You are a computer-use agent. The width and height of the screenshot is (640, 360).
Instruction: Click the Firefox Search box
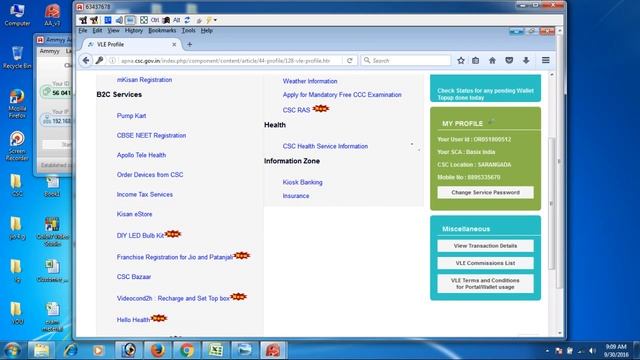(406, 60)
